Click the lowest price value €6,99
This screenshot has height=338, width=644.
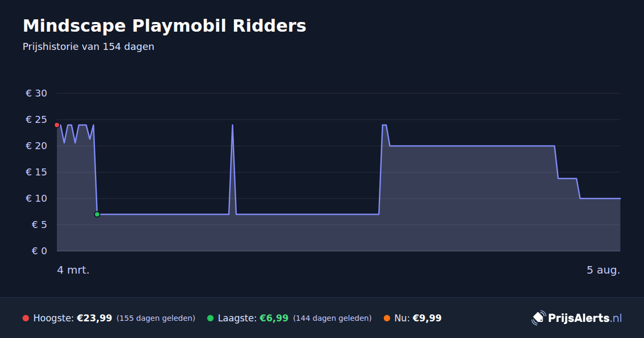(274, 318)
